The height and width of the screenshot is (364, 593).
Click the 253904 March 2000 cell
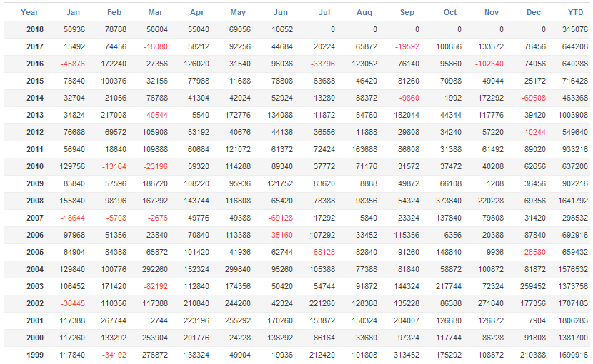(155, 338)
